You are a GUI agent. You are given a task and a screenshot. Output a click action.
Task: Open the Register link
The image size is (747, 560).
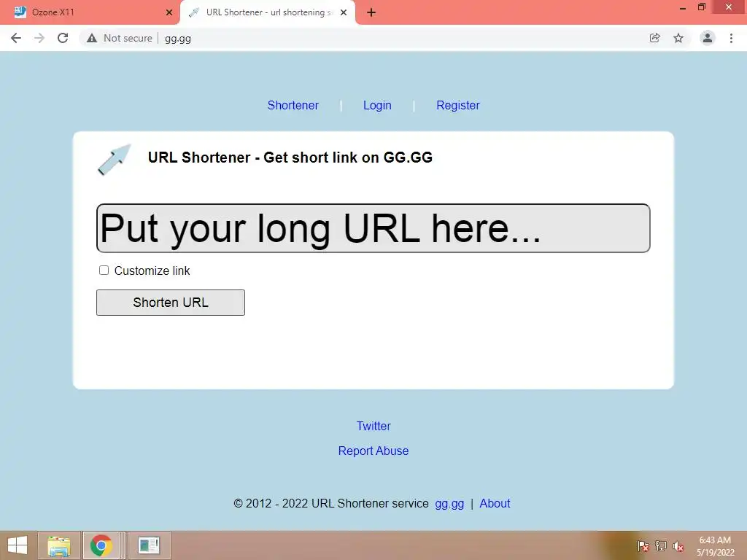(x=458, y=105)
